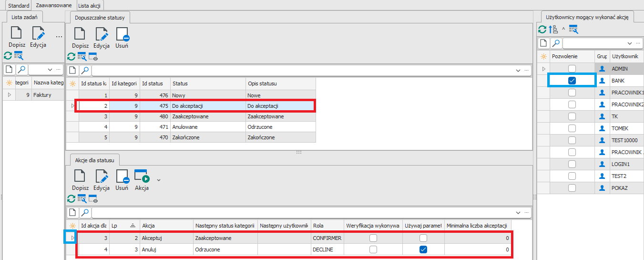Image resolution: width=644 pixels, height=260 pixels.
Task: Expand the Faktury row in Lista zadań
Action: pyautogui.click(x=9, y=95)
